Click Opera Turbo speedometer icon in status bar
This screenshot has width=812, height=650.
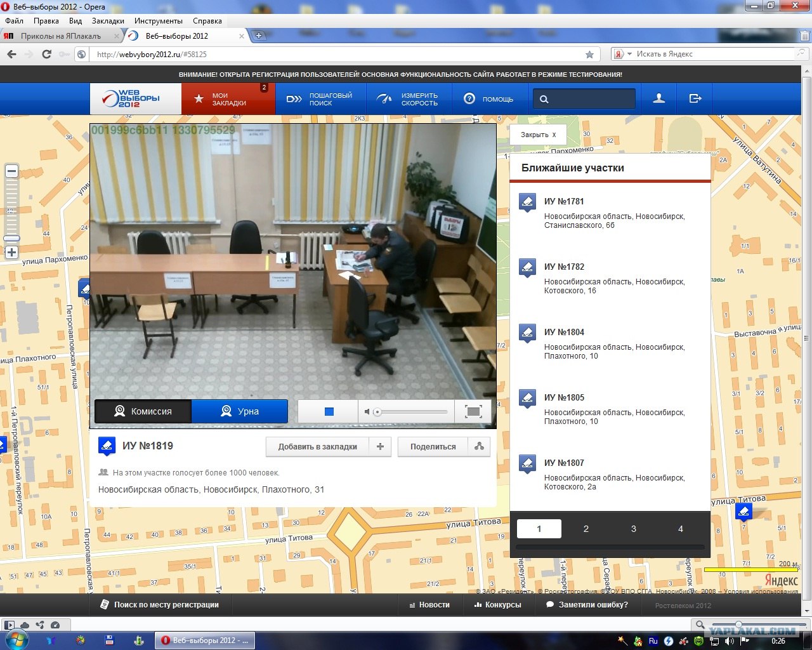click(x=55, y=625)
